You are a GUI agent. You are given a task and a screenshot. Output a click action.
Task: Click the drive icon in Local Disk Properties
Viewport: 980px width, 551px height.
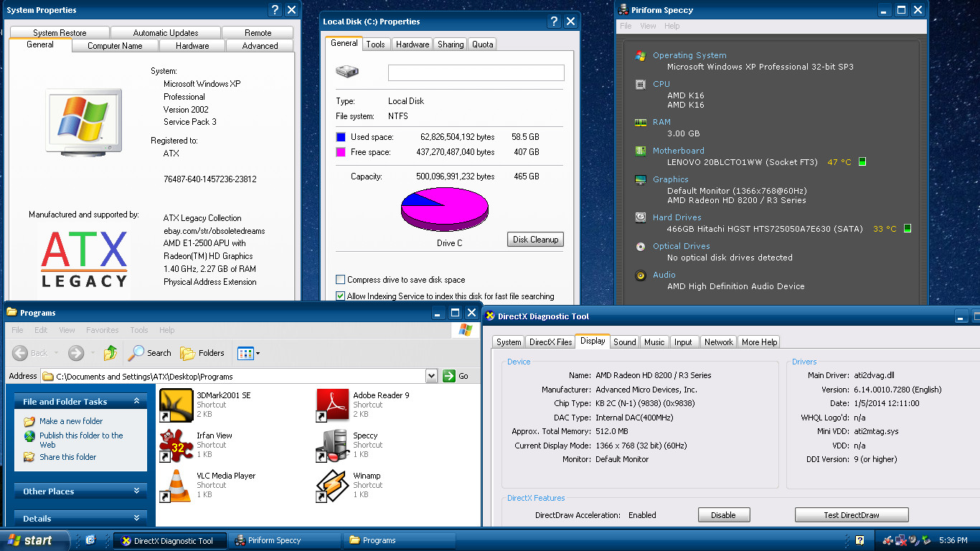(347, 72)
